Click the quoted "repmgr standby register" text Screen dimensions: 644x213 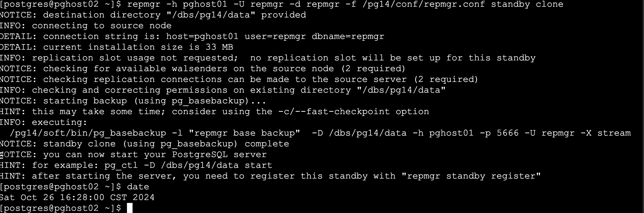[471, 176]
